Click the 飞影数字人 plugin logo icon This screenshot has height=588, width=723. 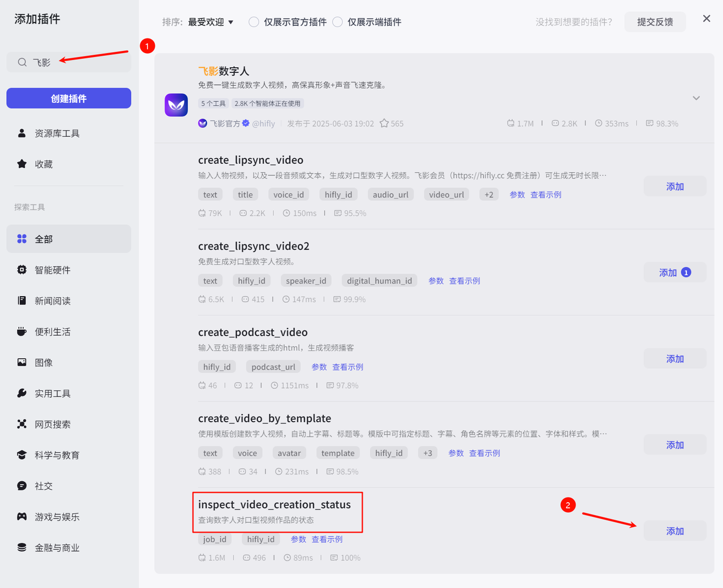(x=176, y=105)
